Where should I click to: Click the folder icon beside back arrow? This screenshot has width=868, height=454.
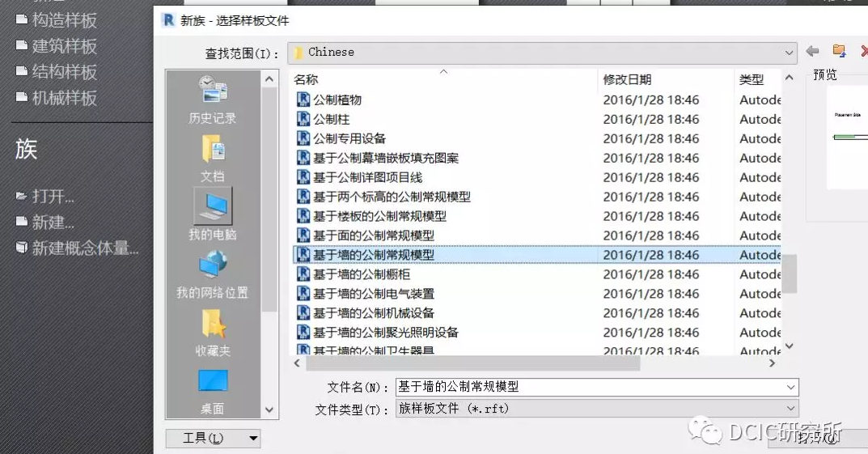(x=839, y=51)
